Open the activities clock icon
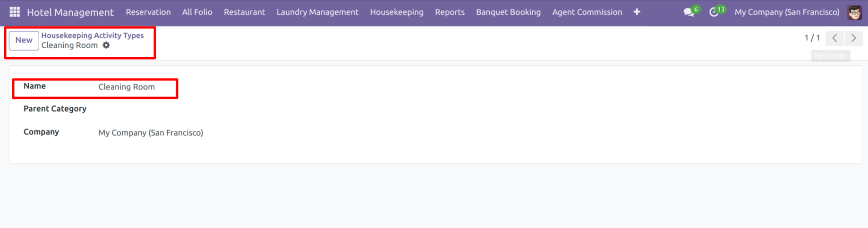 pyautogui.click(x=714, y=12)
